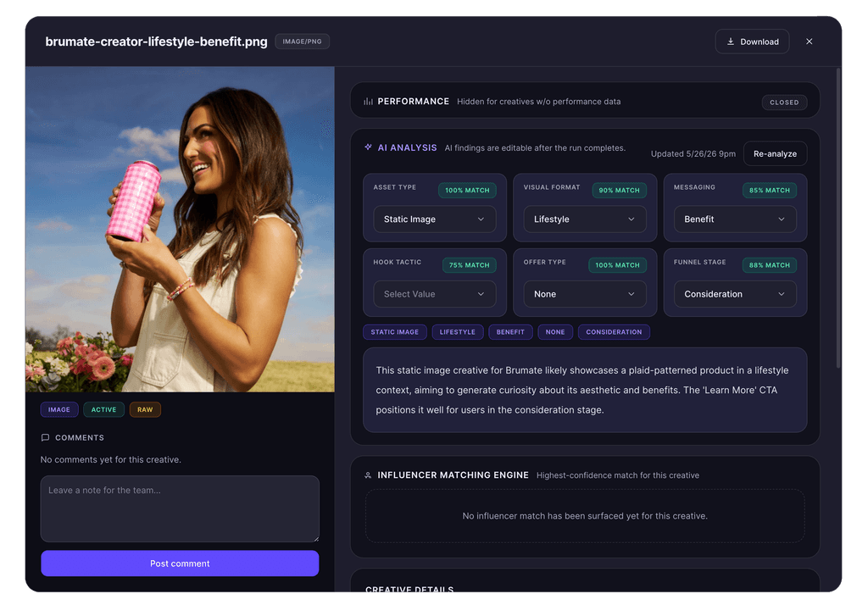Click the AI analysis summary text box
Screen dimensions: 868x605
tap(585, 390)
